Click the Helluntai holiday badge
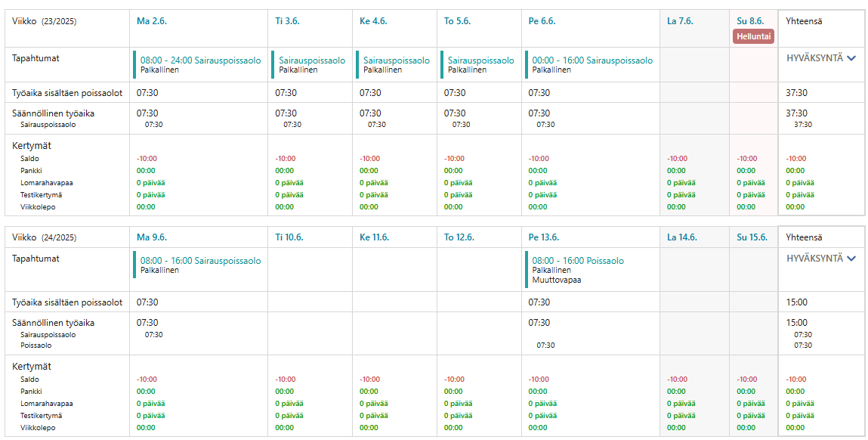The height and width of the screenshot is (440, 868). (x=753, y=36)
